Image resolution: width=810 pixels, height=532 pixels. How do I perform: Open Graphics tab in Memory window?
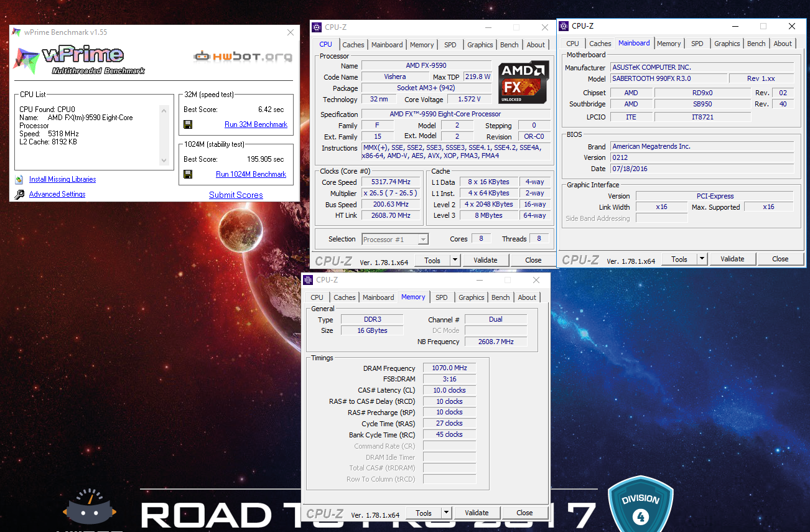click(472, 297)
